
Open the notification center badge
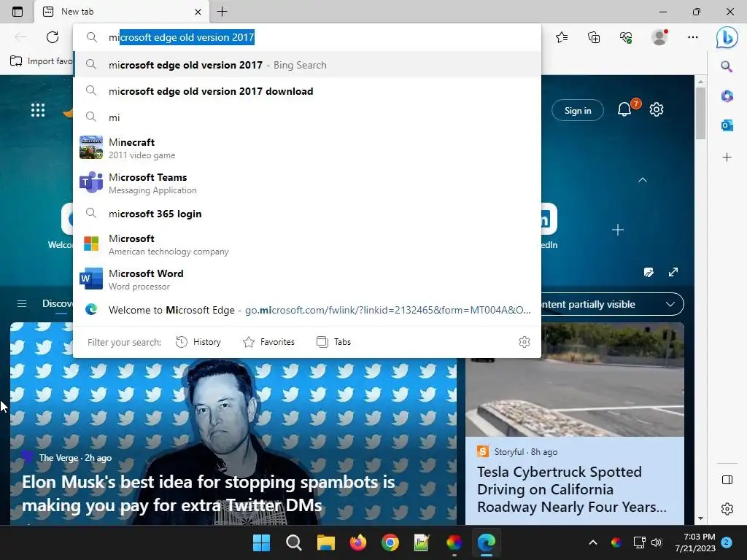tap(727, 542)
